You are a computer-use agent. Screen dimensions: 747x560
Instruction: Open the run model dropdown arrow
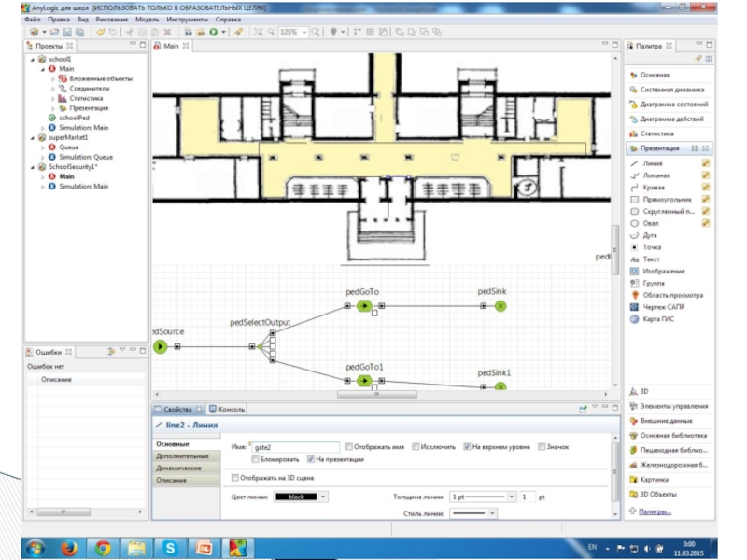coord(223,32)
